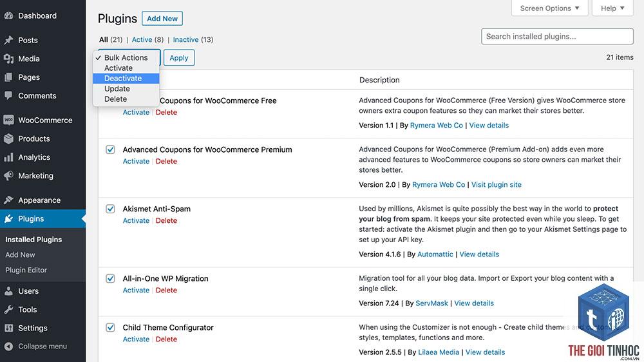Expand the Help dropdown tab
The width and height of the screenshot is (644, 362).
coord(612,8)
